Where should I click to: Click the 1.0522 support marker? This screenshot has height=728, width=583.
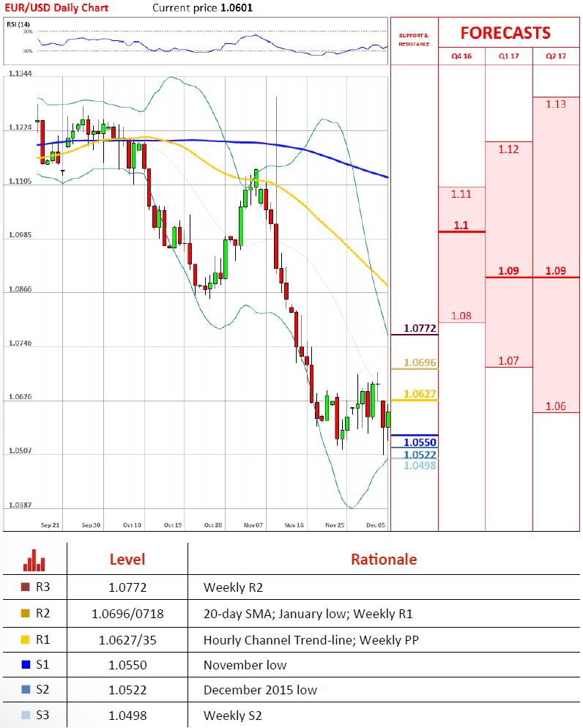click(420, 455)
